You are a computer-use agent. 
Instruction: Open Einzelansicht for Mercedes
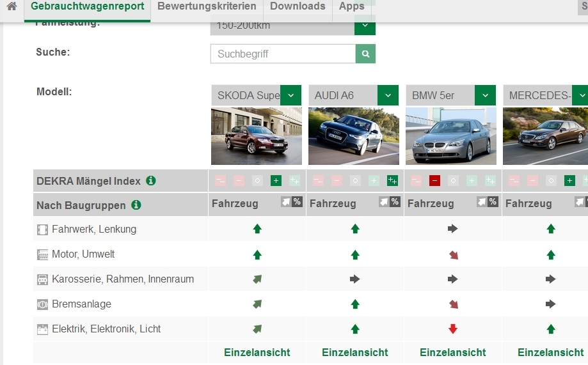550,352
